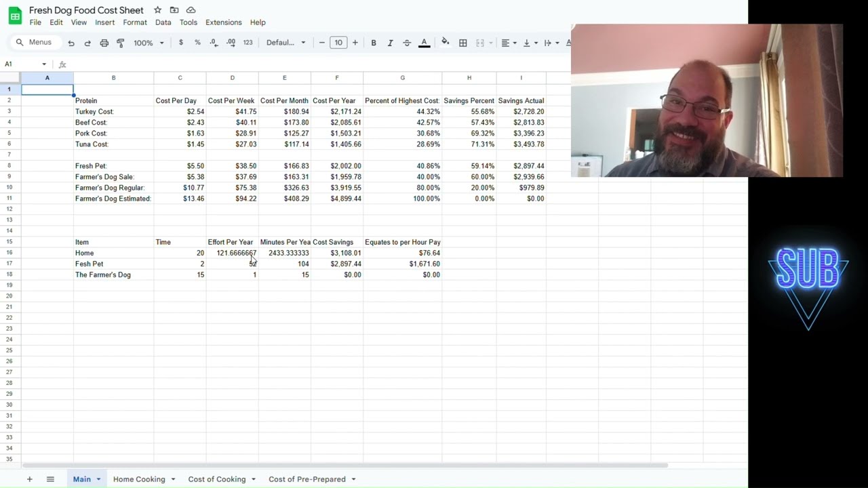
Task: Open the Help menu
Action: click(x=258, y=22)
